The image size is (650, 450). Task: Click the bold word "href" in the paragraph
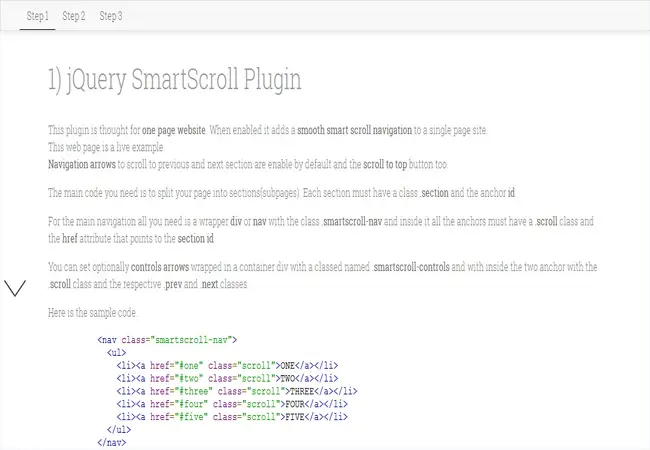click(70, 239)
